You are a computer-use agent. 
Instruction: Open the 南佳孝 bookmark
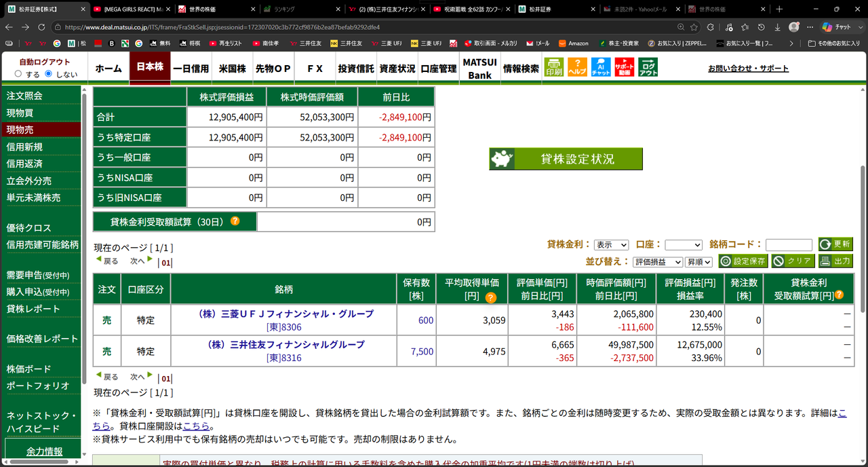(265, 43)
